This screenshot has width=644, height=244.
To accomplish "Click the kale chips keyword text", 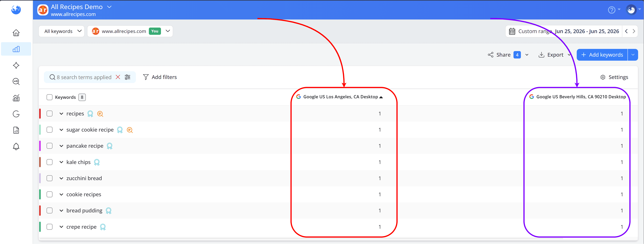I will (x=79, y=162).
